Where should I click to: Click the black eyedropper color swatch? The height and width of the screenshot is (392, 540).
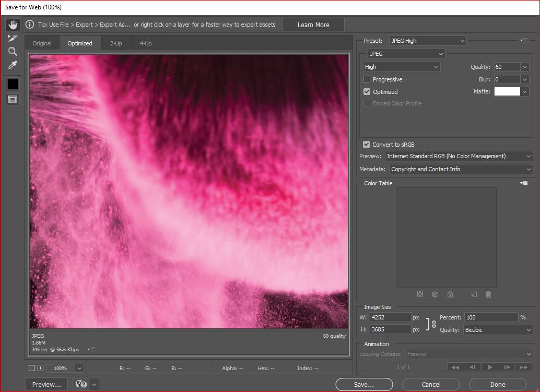[x=13, y=84]
